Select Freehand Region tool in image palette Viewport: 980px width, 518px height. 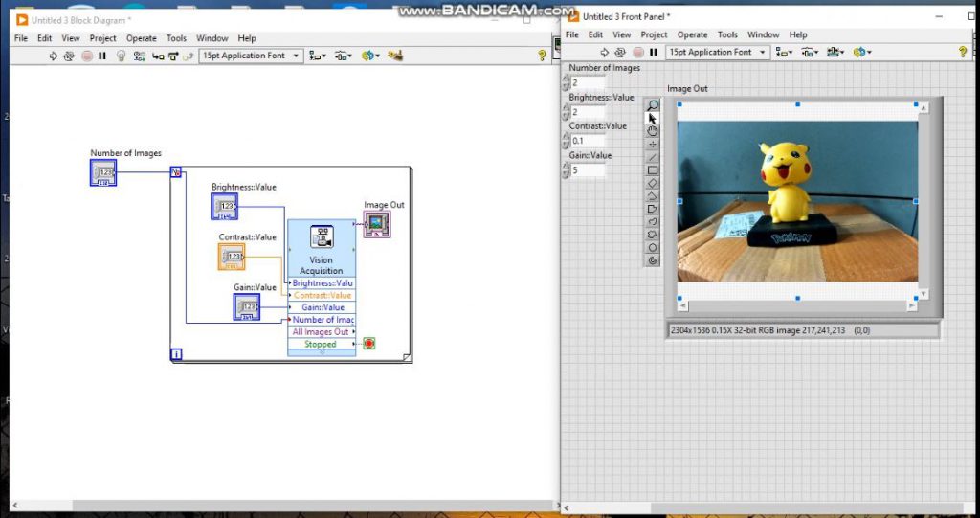(x=653, y=236)
